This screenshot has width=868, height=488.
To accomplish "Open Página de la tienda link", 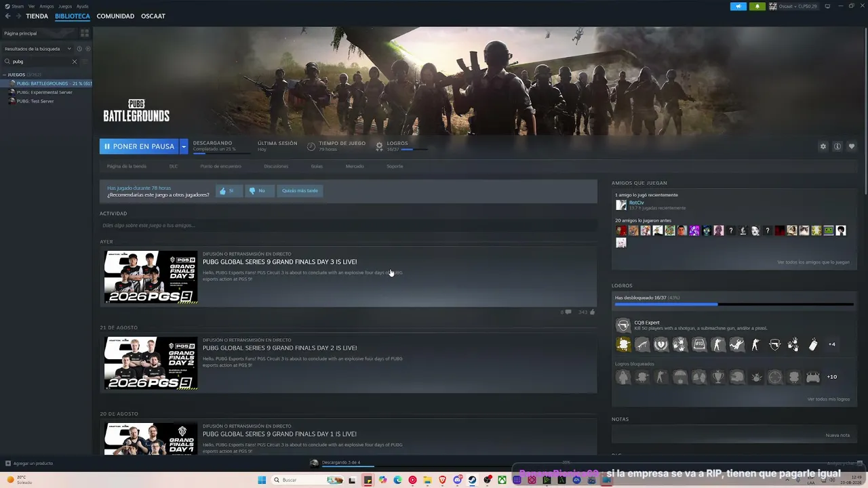I will coord(127,166).
